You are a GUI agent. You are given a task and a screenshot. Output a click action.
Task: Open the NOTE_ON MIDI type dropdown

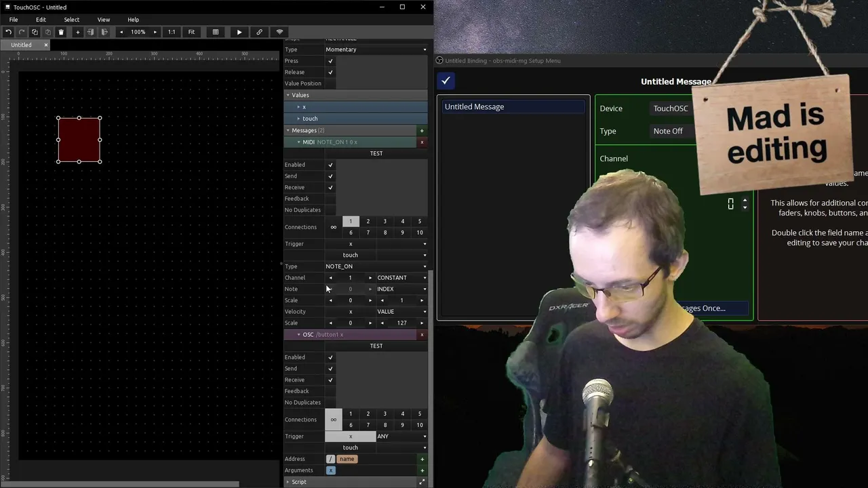[376, 266]
